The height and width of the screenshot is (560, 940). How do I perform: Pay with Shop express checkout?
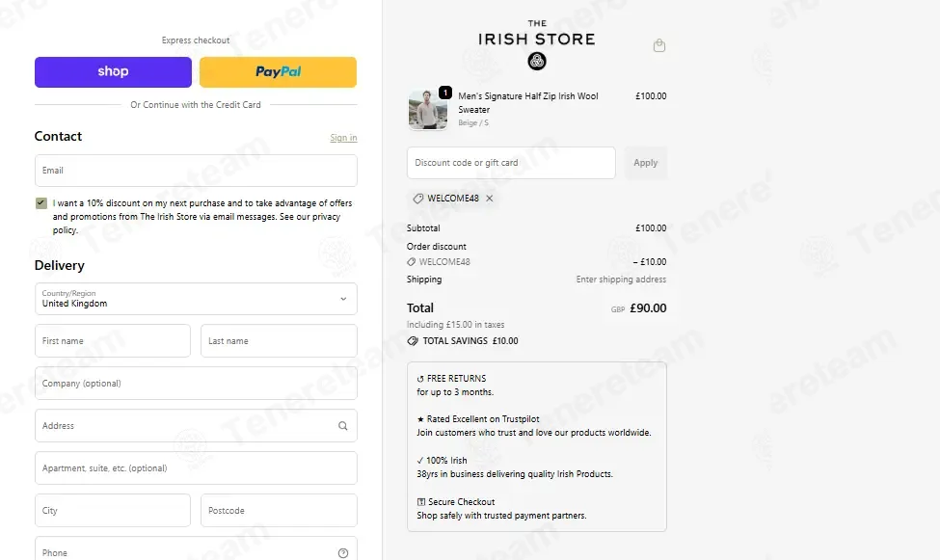114,72
